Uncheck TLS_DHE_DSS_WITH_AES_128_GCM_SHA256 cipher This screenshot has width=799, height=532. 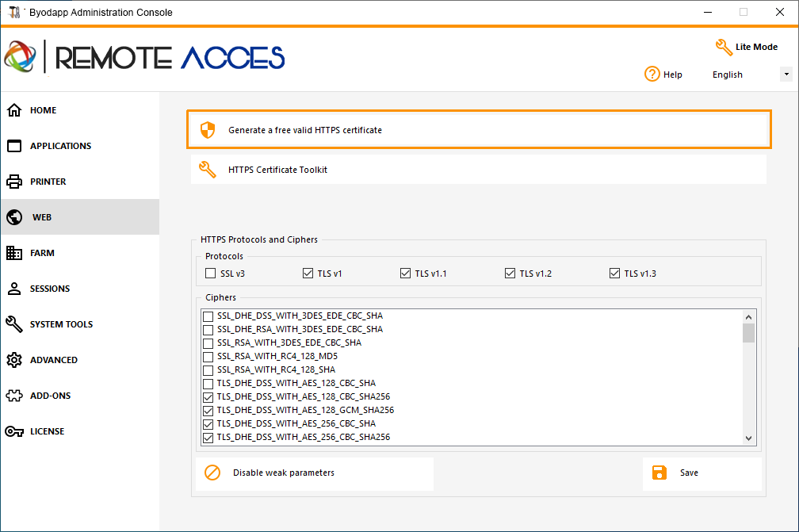point(208,411)
